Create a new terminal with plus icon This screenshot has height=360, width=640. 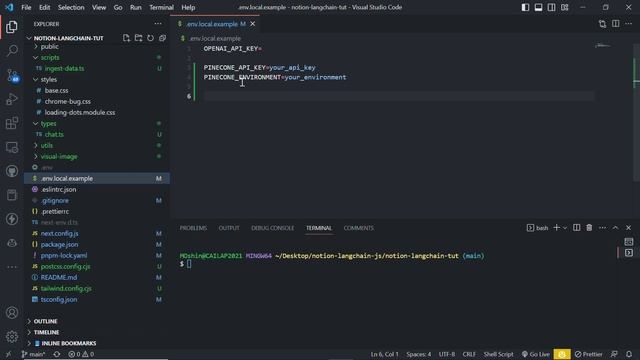coord(556,228)
